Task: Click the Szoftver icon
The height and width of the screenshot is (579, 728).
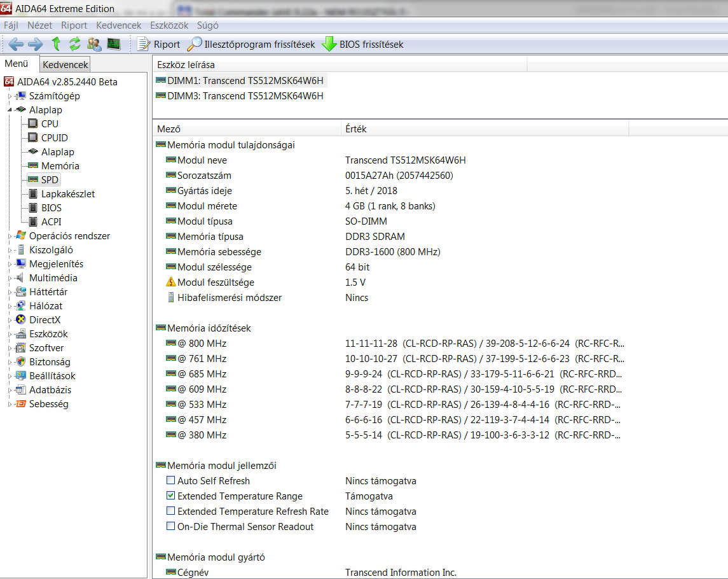Action: (20, 347)
